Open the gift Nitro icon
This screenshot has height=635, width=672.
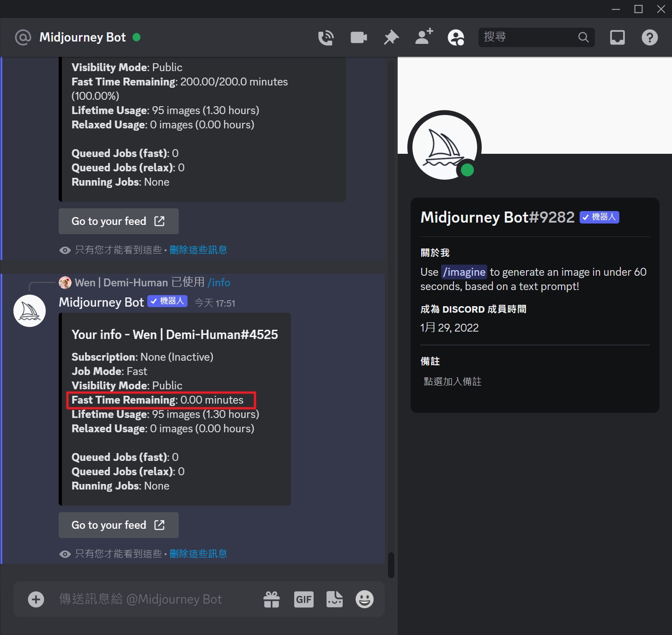click(272, 599)
